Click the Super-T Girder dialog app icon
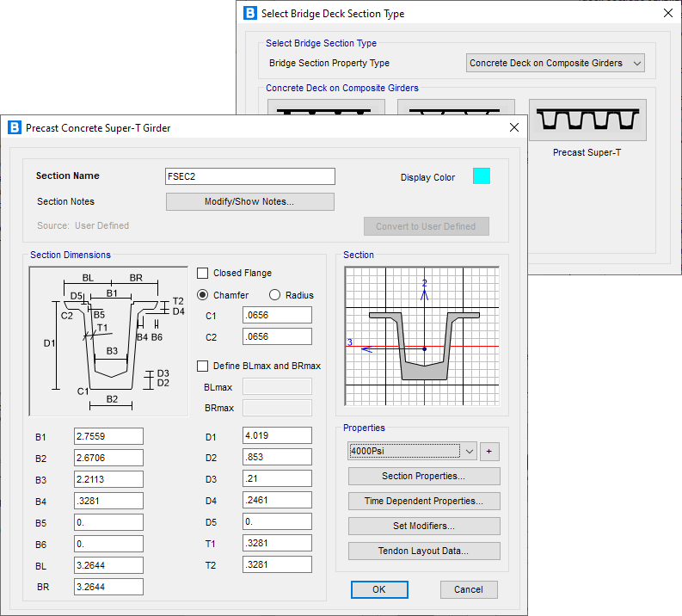The width and height of the screenshot is (682, 616). 14,128
